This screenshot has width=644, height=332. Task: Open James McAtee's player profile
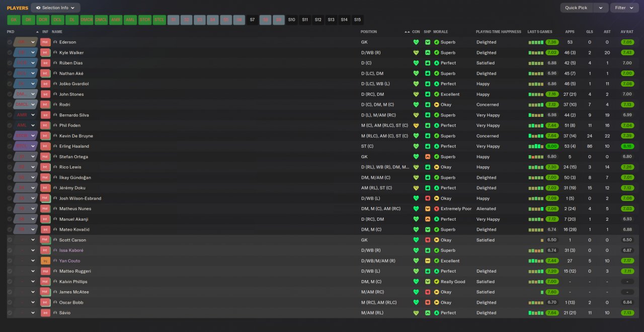pos(74,292)
